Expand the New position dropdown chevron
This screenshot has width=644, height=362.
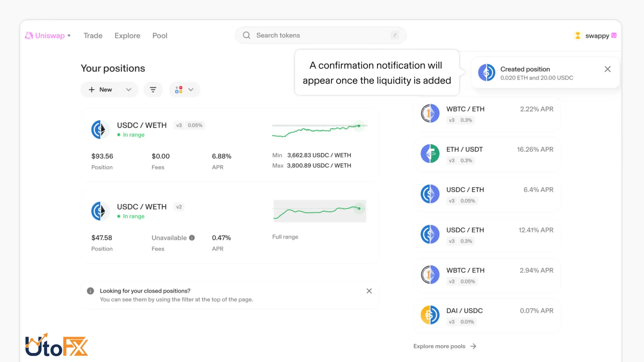[129, 90]
